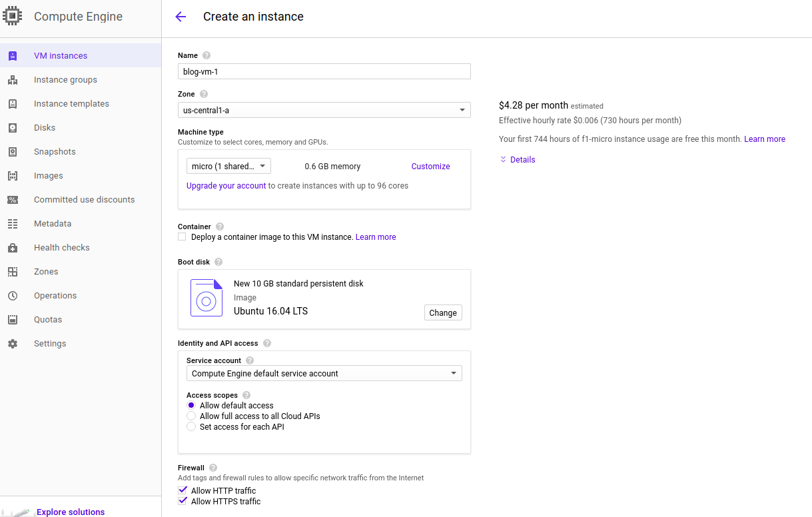The width and height of the screenshot is (812, 517).
Task: Open Quotas in sidebar
Action: tap(81, 320)
